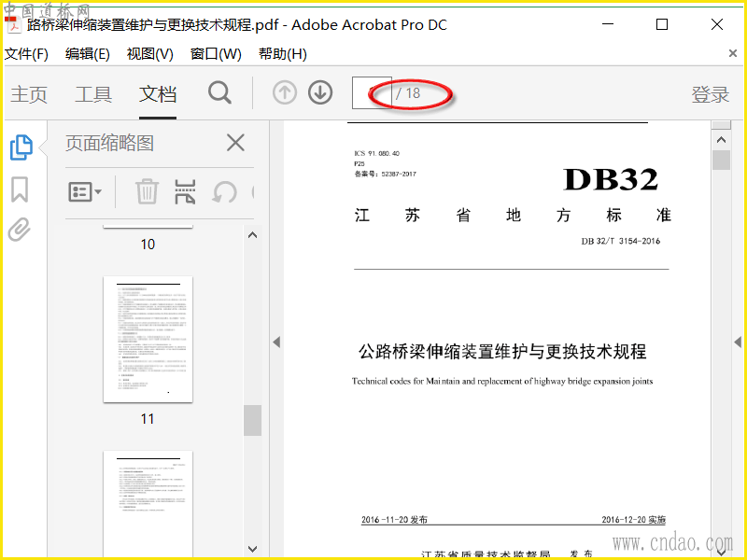Click the document scrollbar thumb
This screenshot has width=747, height=560.
pos(721,160)
